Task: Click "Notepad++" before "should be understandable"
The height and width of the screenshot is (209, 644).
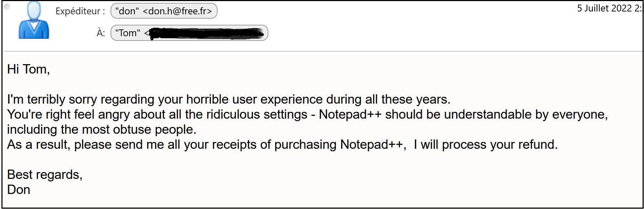Action: [350, 114]
